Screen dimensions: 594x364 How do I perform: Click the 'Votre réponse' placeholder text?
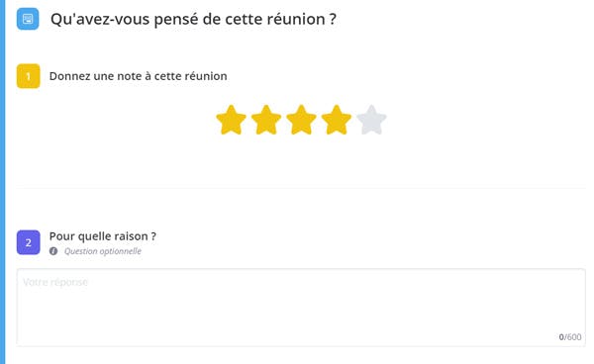point(55,282)
